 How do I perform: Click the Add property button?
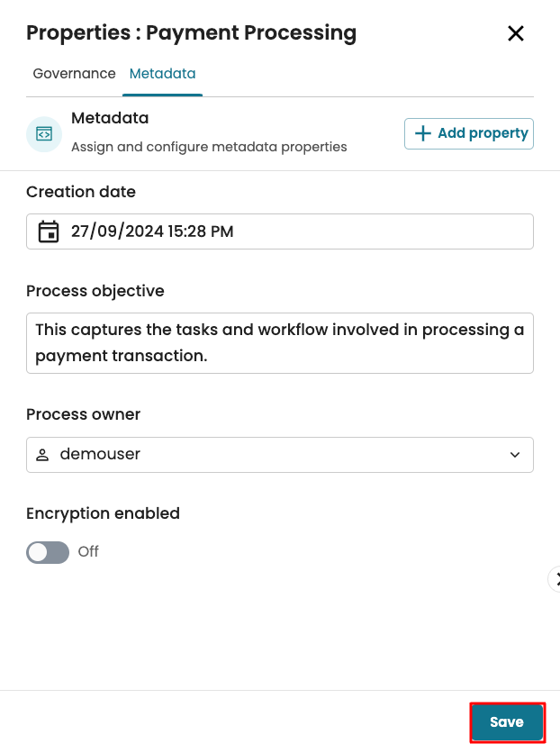[x=469, y=133]
